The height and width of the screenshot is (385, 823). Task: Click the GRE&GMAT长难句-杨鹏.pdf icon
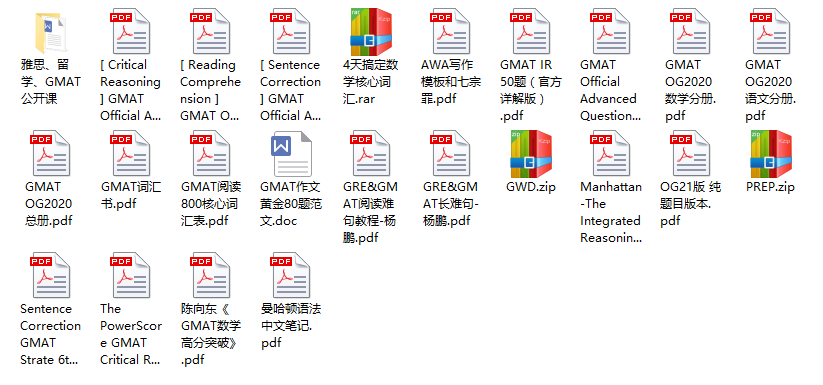point(450,154)
